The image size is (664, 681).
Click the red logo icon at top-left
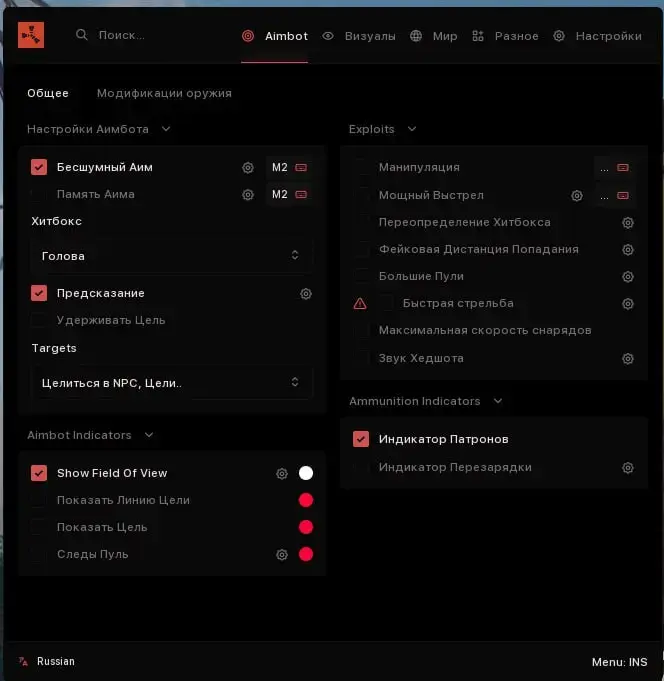pyautogui.click(x=31, y=35)
